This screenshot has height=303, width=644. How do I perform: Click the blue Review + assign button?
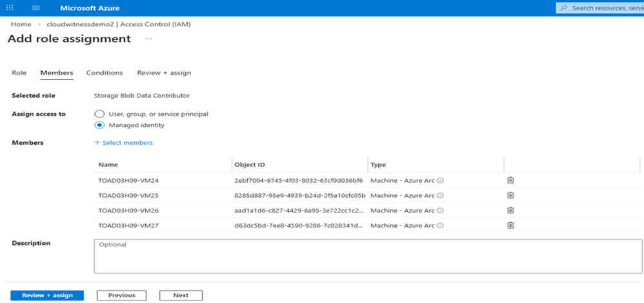coord(47,295)
